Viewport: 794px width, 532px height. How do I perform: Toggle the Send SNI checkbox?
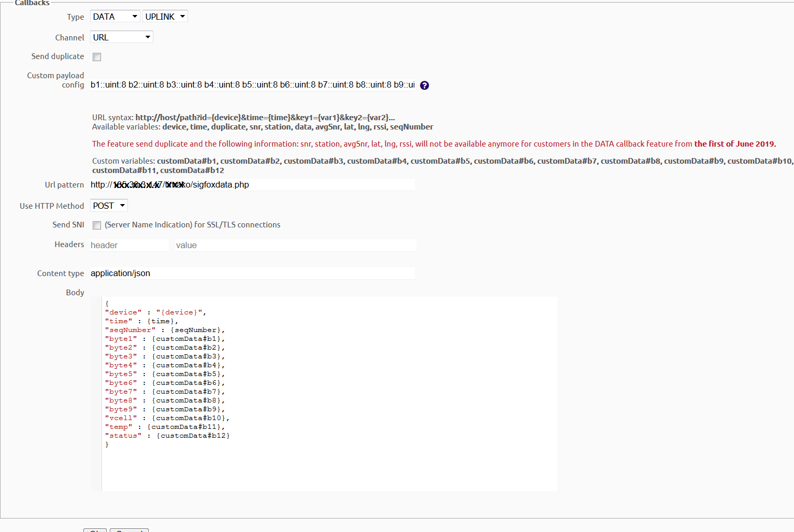pos(97,225)
